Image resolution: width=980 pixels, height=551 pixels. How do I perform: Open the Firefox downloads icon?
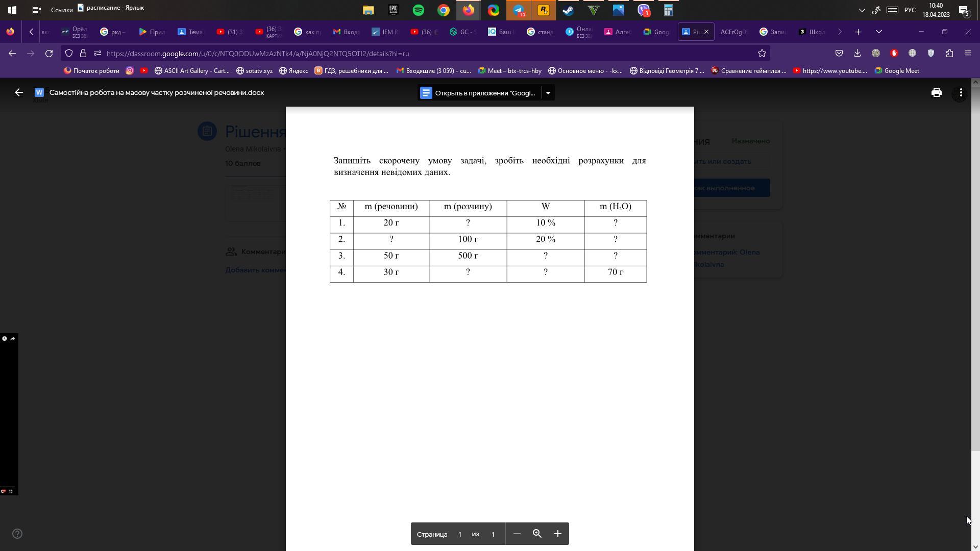[857, 53]
